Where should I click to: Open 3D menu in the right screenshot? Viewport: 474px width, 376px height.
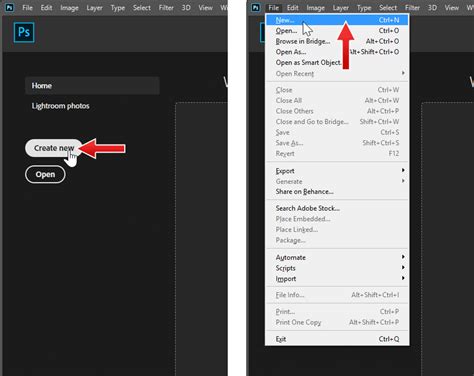pos(432,7)
